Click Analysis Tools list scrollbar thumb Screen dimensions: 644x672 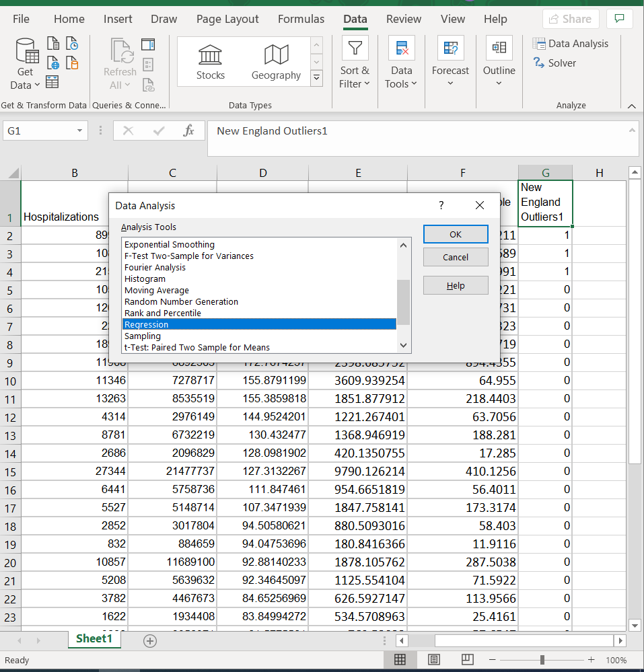(x=403, y=302)
